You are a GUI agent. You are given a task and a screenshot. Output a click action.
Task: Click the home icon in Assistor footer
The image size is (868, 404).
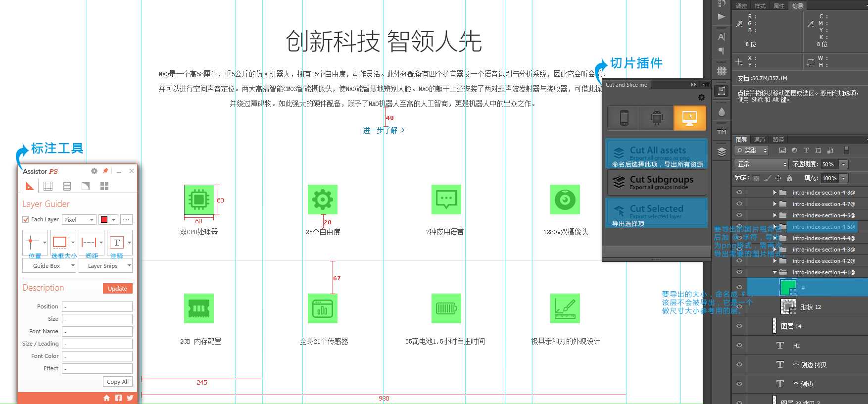coord(106,398)
